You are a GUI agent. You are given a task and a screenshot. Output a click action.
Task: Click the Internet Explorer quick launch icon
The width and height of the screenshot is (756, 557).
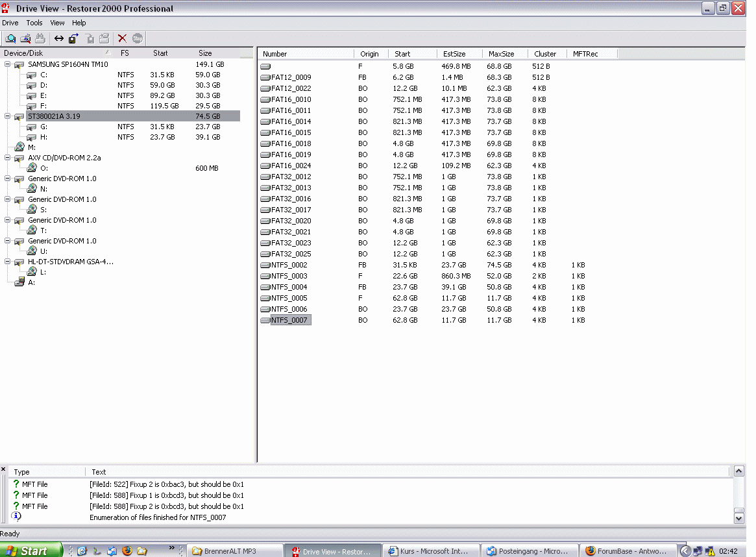pos(82,551)
